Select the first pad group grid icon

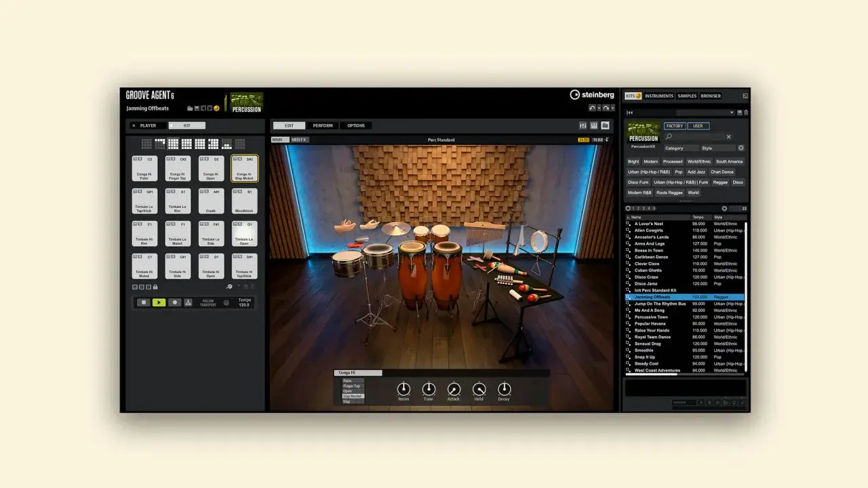pos(146,144)
